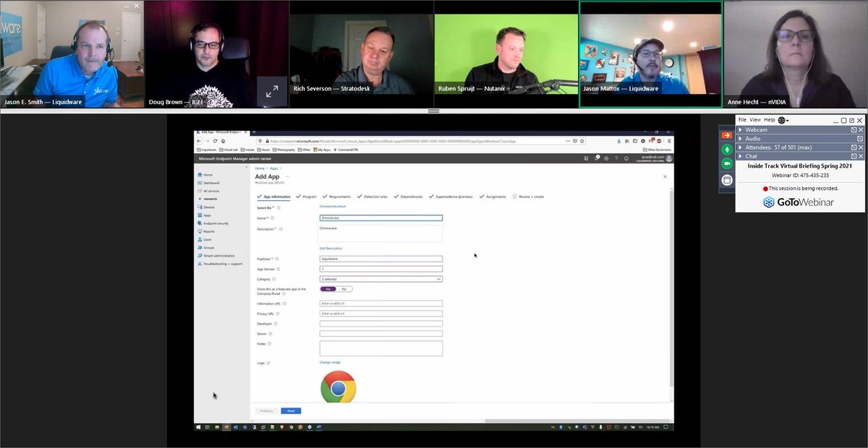Close the Add App blade

[665, 176]
